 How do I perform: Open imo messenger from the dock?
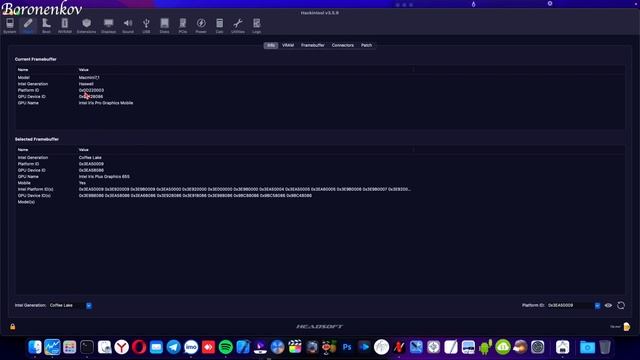(191, 347)
